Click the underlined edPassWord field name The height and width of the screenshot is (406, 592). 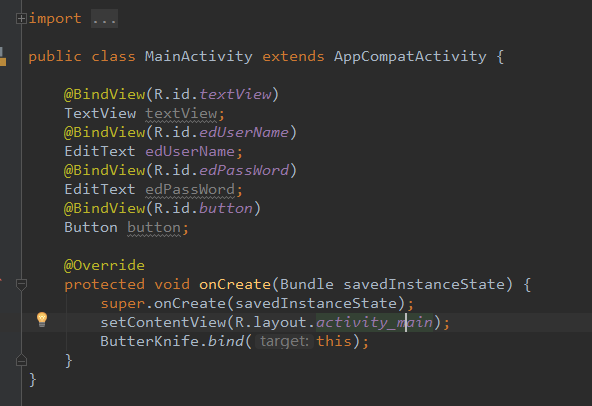(x=190, y=190)
